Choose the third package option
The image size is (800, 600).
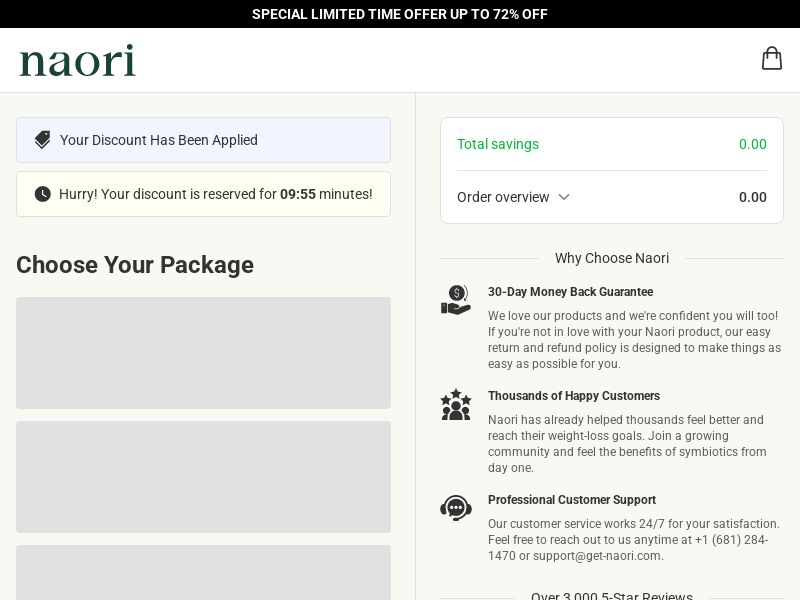click(x=203, y=575)
